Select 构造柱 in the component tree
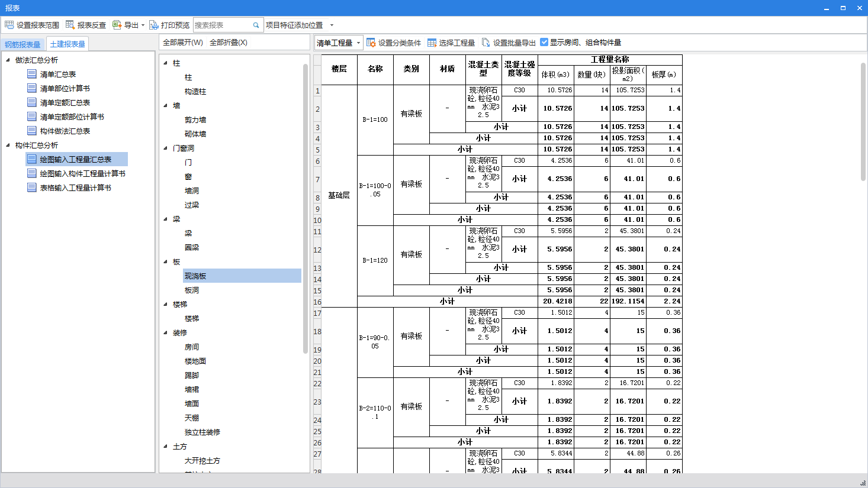Viewport: 868px width, 488px height. [x=195, y=91]
